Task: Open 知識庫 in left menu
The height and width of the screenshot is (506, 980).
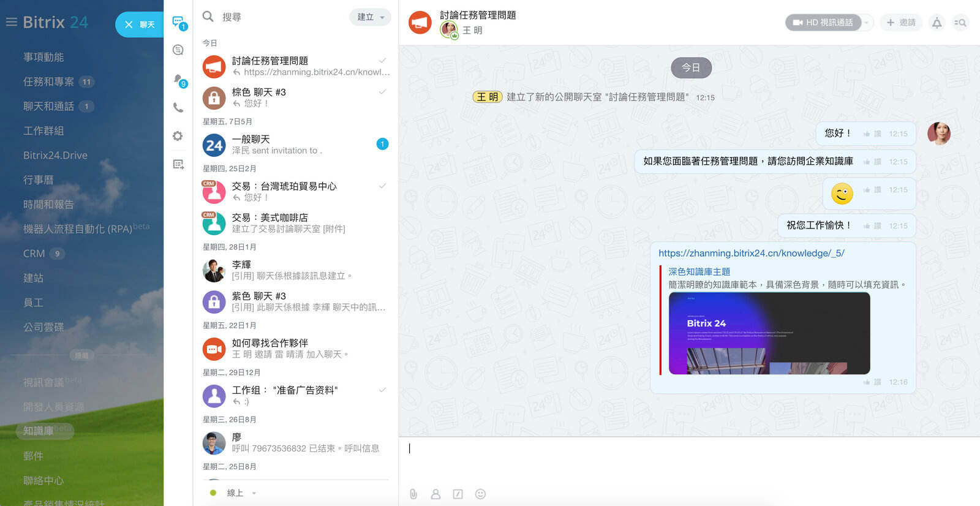Action: pos(39,431)
